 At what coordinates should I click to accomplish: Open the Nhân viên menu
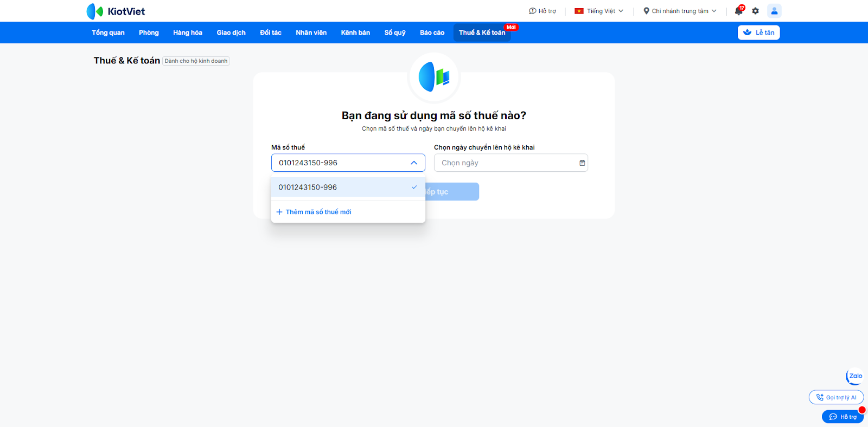pyautogui.click(x=311, y=33)
